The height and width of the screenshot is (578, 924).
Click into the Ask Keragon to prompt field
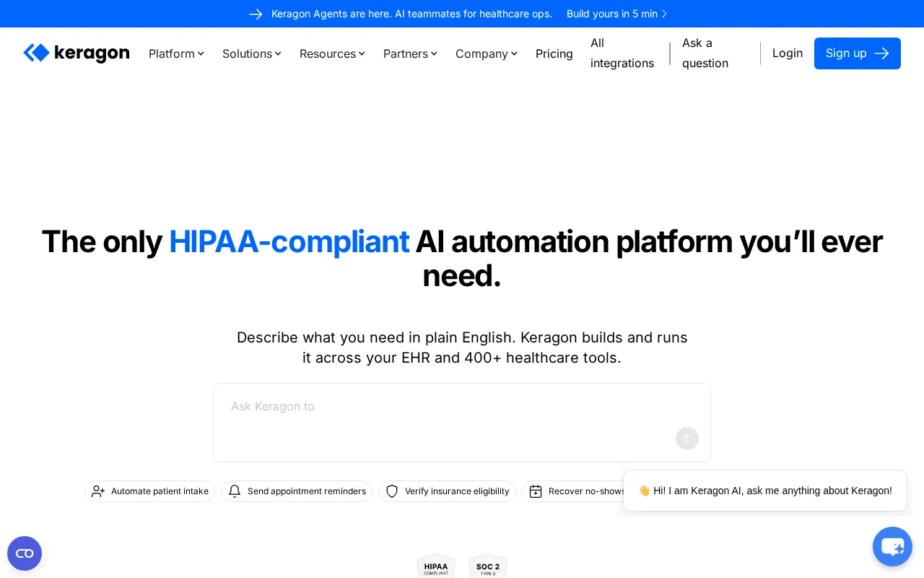[x=462, y=423]
